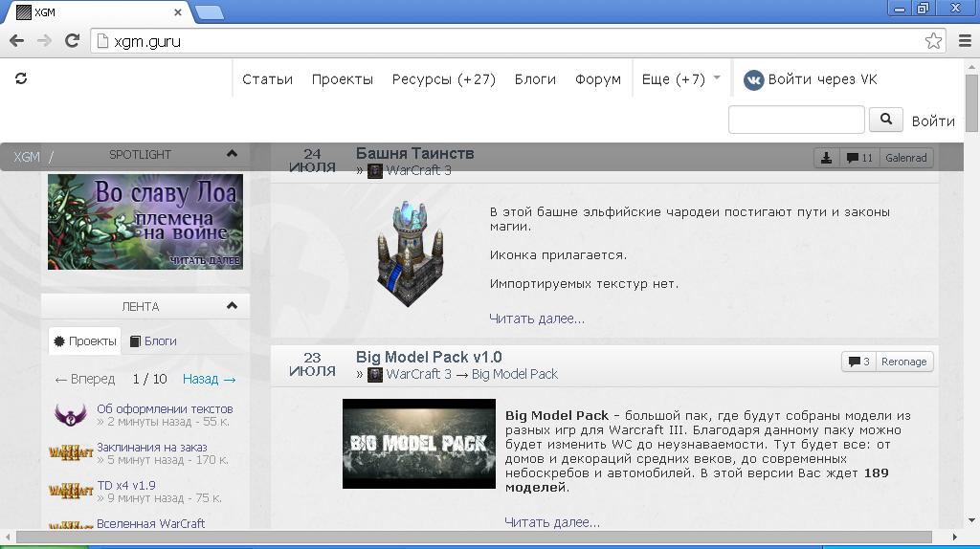
Task: Bookmark page with the star icon
Action: click(x=933, y=41)
